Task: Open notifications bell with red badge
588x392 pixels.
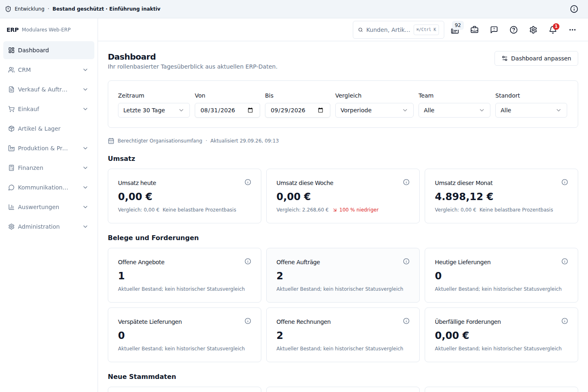Action: coord(553,30)
